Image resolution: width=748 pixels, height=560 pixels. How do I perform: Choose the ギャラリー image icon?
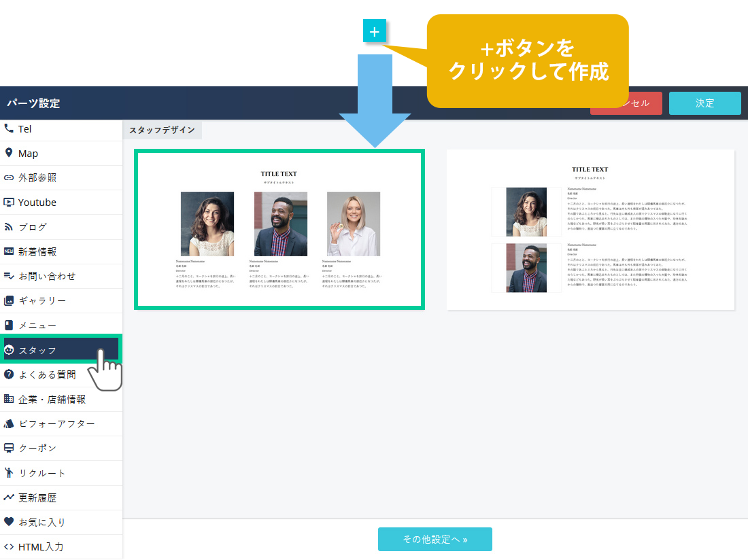9,300
